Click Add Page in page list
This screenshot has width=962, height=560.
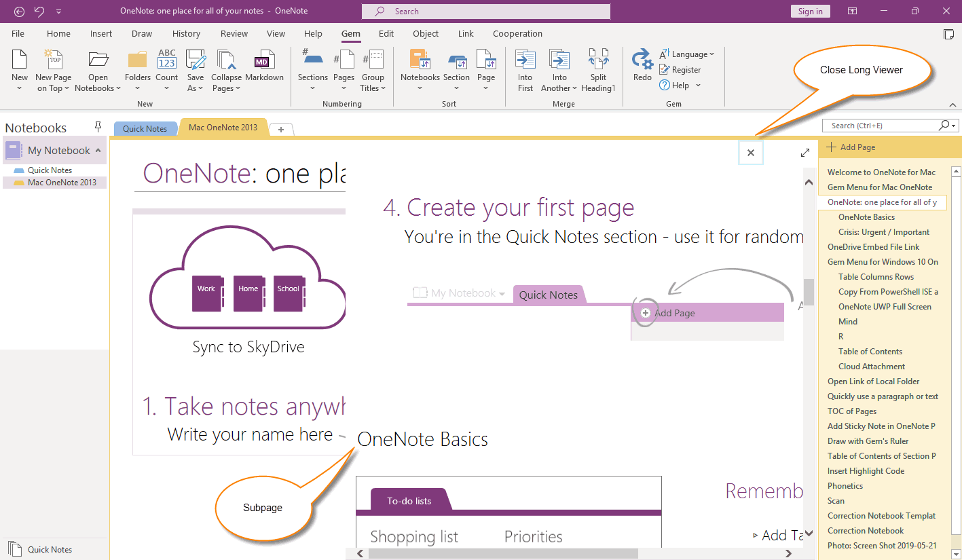[x=851, y=147]
